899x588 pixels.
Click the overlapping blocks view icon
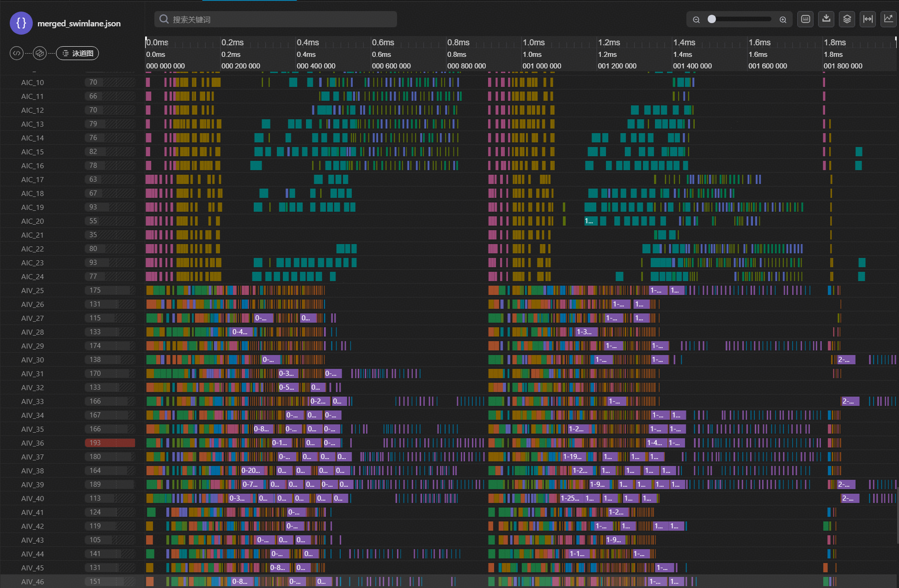[x=40, y=53]
